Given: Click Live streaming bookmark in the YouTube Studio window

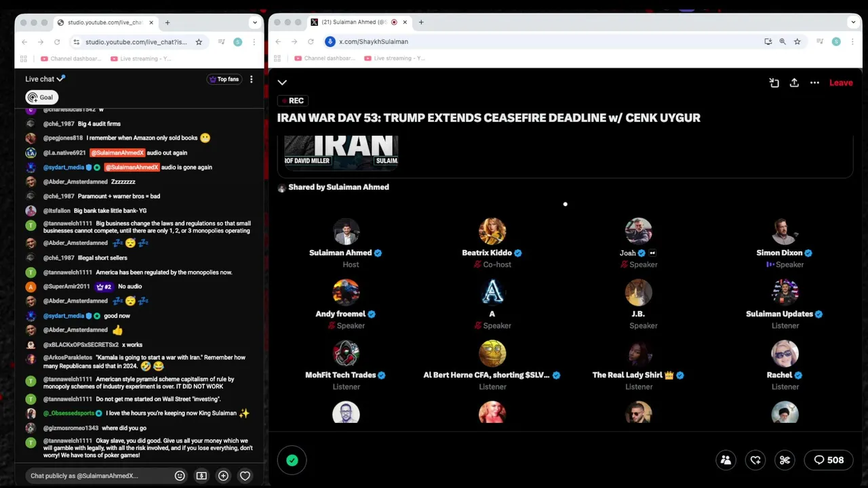Looking at the screenshot, I should 141,59.
